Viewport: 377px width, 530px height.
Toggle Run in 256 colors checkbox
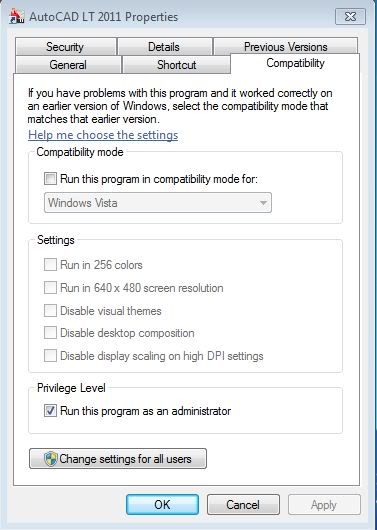[x=50, y=265]
